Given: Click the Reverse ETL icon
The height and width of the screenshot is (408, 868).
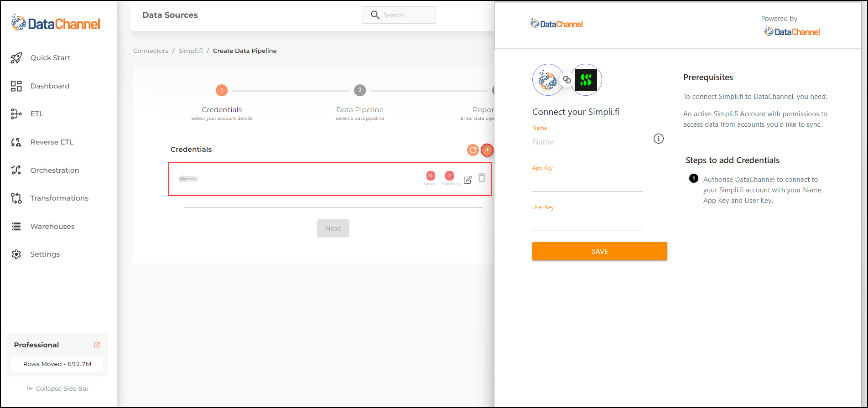Looking at the screenshot, I should click(16, 142).
